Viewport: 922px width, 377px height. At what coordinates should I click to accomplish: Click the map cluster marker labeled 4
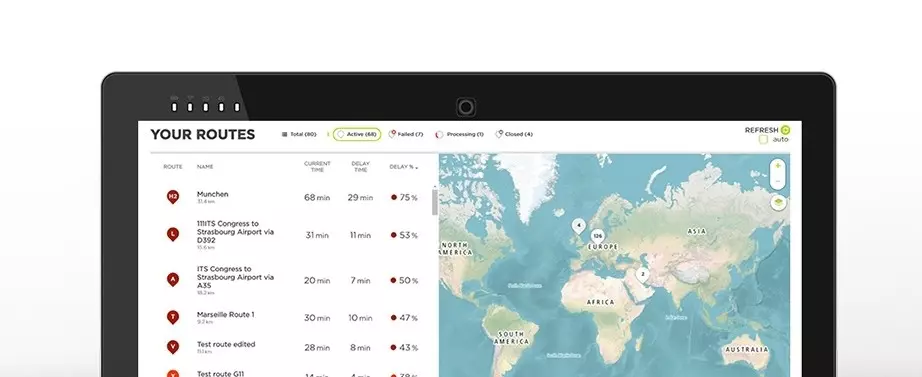point(579,226)
